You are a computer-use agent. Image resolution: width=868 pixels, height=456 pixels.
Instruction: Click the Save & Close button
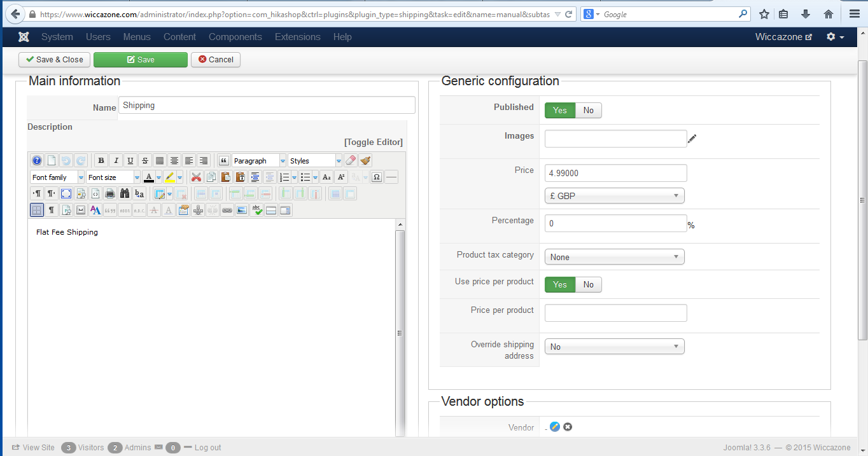pyautogui.click(x=55, y=60)
